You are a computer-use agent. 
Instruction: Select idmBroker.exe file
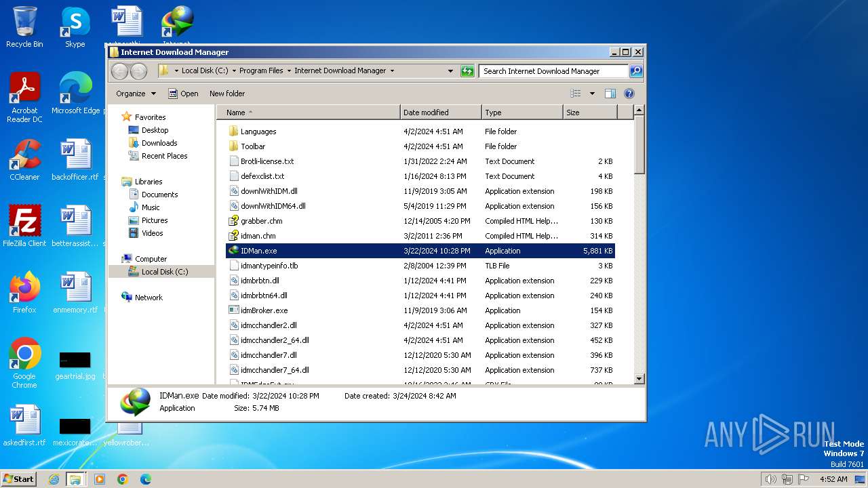coord(420,310)
